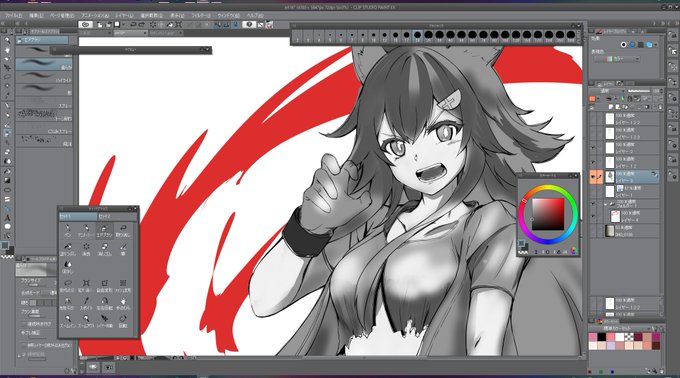Image resolution: width=680 pixels, height=378 pixels.
Task: Select the トーン削り sub tool
Action: coord(44,115)
